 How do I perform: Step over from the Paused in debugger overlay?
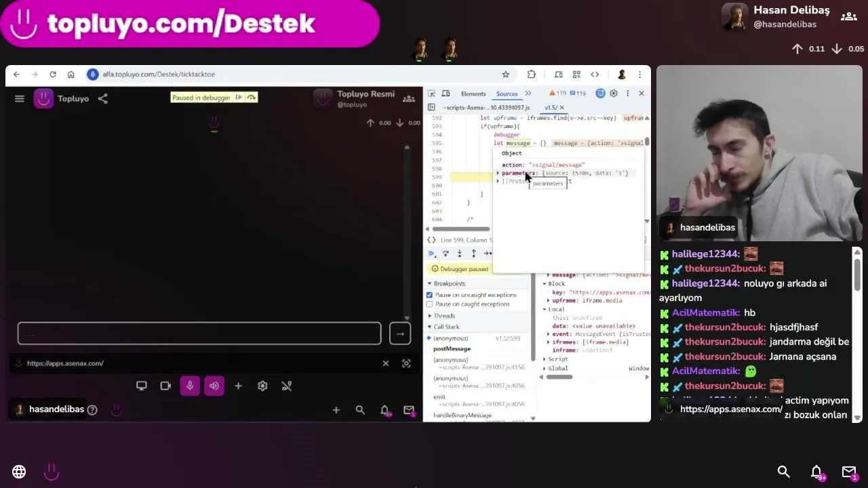pyautogui.click(x=251, y=98)
